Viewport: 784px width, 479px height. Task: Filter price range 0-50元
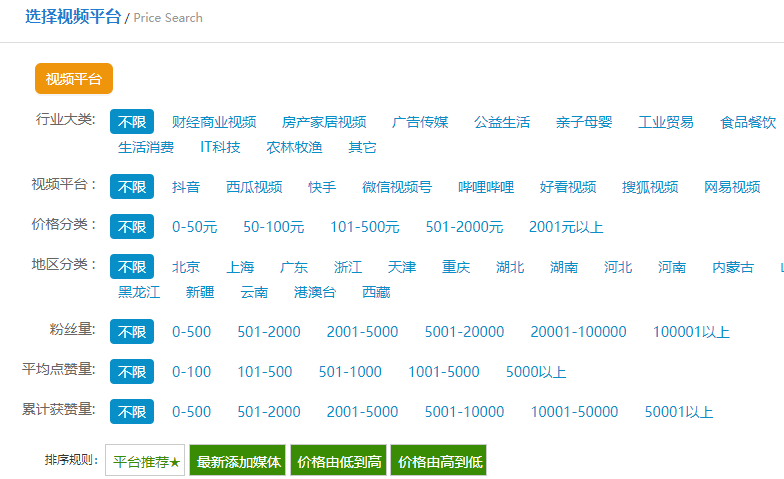[x=194, y=227]
